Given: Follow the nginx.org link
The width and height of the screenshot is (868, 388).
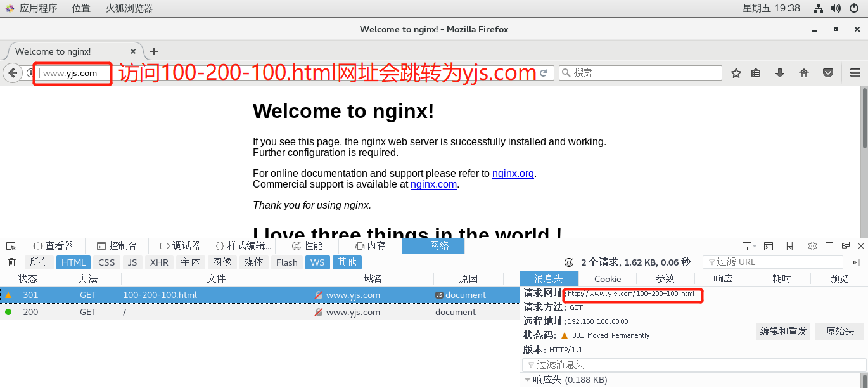Looking at the screenshot, I should 513,174.
